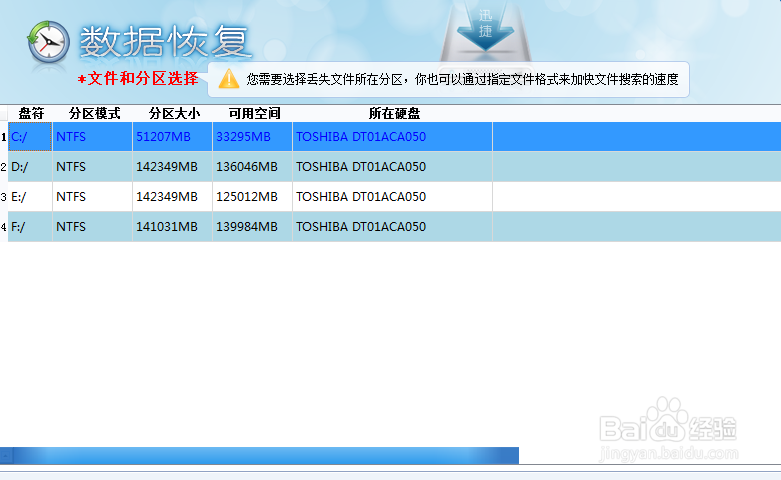Click D:/ row's 142349MB size cell
Image resolution: width=781 pixels, height=480 pixels.
tap(173, 167)
